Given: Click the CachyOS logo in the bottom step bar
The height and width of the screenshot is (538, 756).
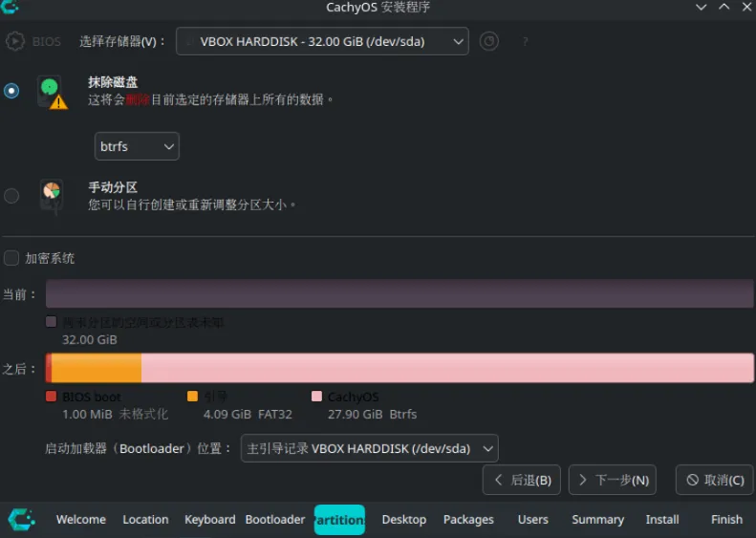Looking at the screenshot, I should tap(21, 520).
